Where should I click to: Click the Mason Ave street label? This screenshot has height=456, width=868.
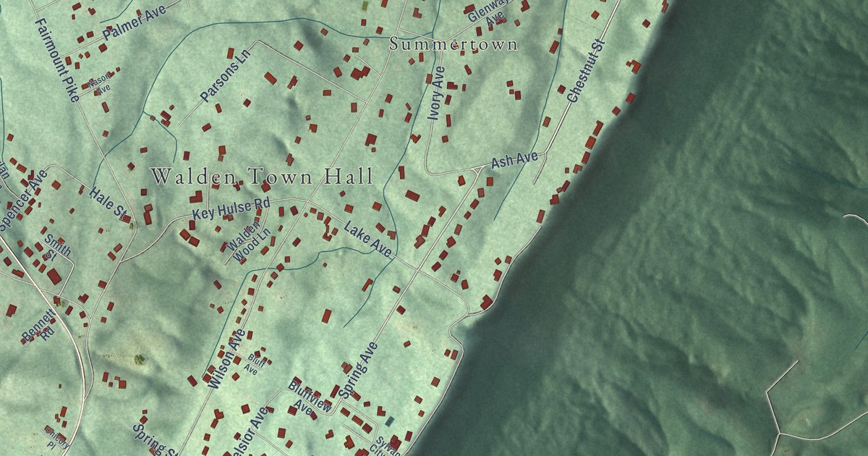tap(100, 85)
